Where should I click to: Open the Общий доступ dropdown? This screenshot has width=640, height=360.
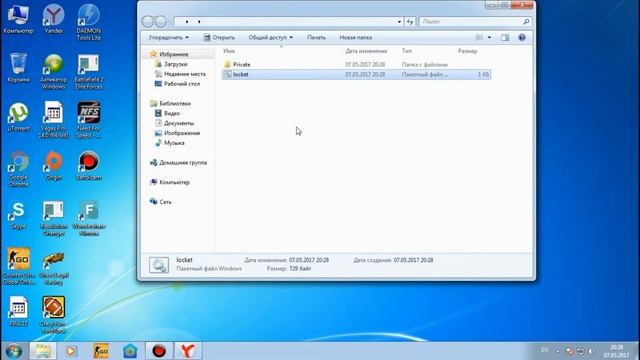(x=271, y=38)
